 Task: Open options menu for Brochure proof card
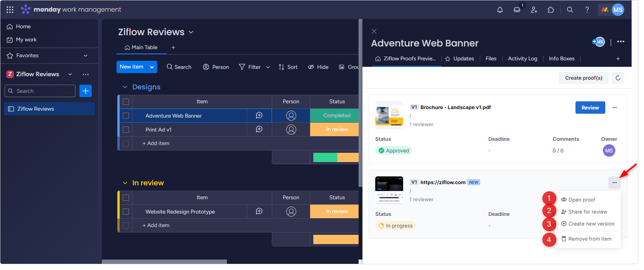pos(615,108)
